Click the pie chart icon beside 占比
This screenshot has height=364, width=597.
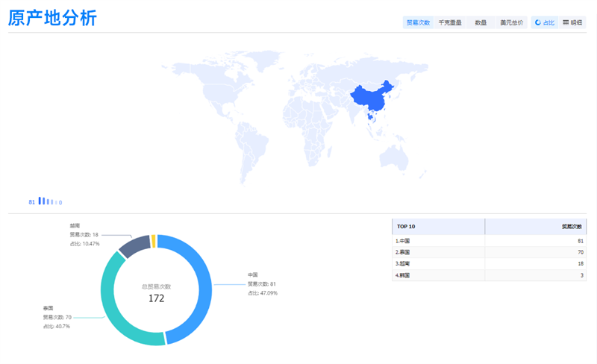coord(538,23)
